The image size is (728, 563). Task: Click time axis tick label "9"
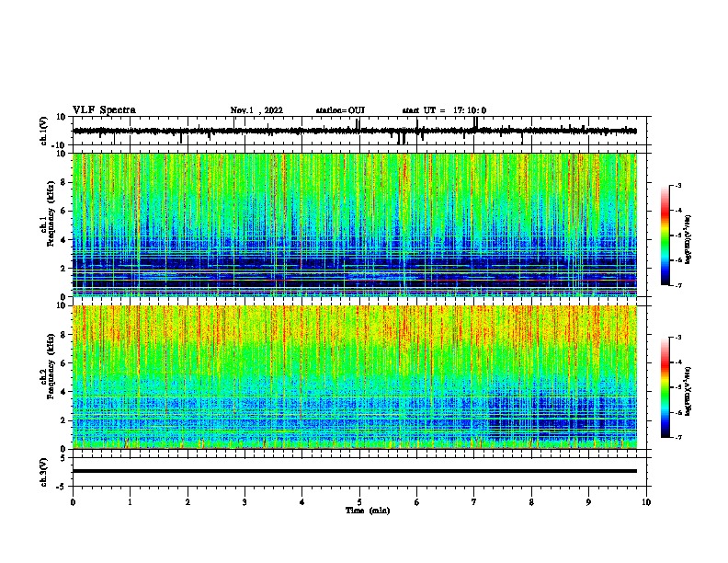(588, 502)
